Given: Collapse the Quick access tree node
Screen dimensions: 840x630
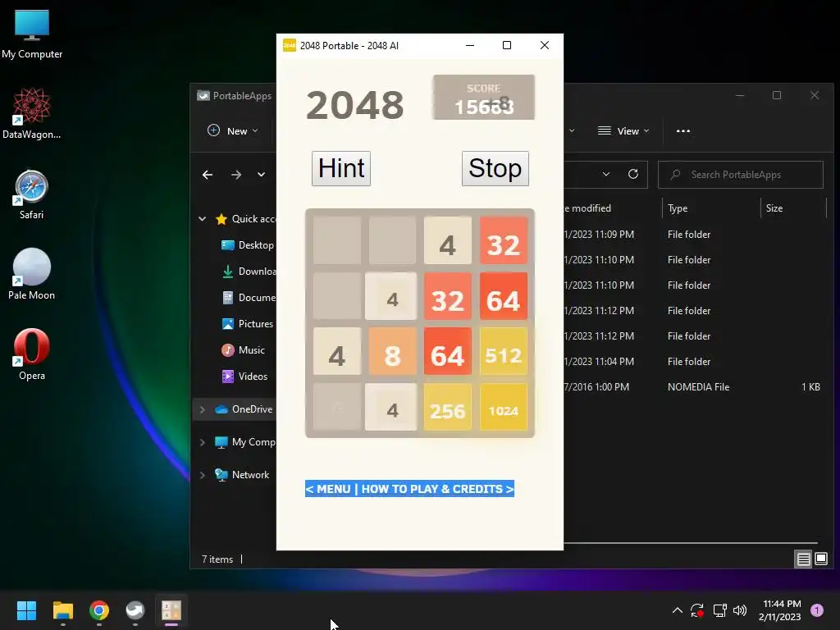Looking at the screenshot, I should point(203,218).
